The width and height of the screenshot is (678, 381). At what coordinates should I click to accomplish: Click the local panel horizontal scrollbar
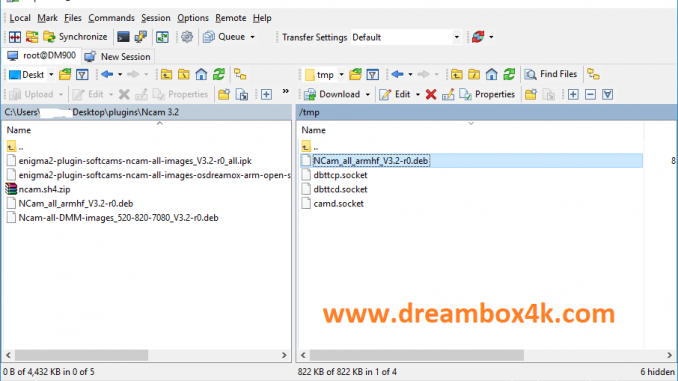146,355
